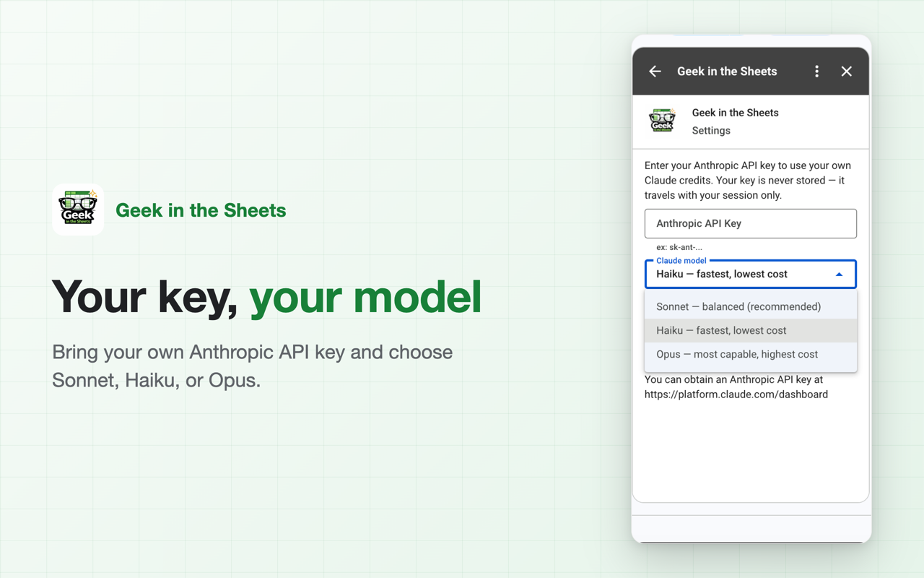The height and width of the screenshot is (578, 924).
Task: Select Haiku — fastest, lowest cost option
Action: [x=751, y=330]
